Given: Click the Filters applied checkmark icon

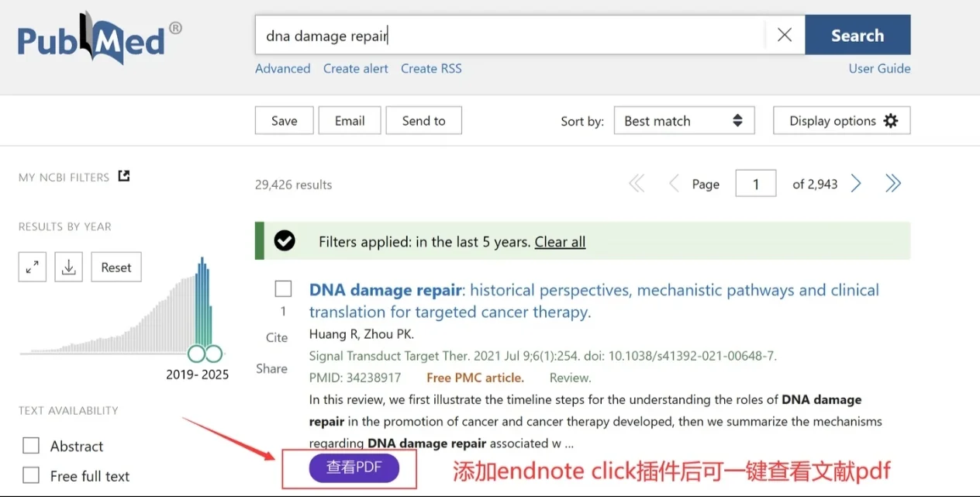Looking at the screenshot, I should click(285, 241).
